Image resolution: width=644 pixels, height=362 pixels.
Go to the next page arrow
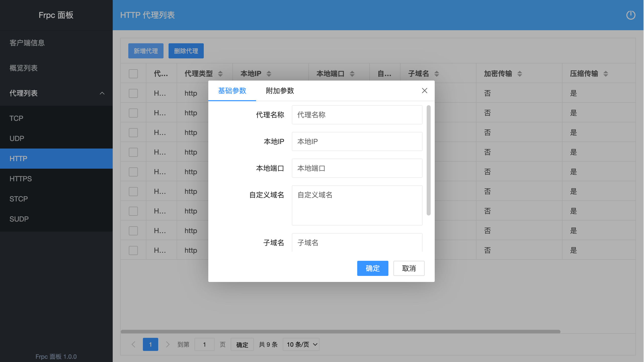coord(168,344)
